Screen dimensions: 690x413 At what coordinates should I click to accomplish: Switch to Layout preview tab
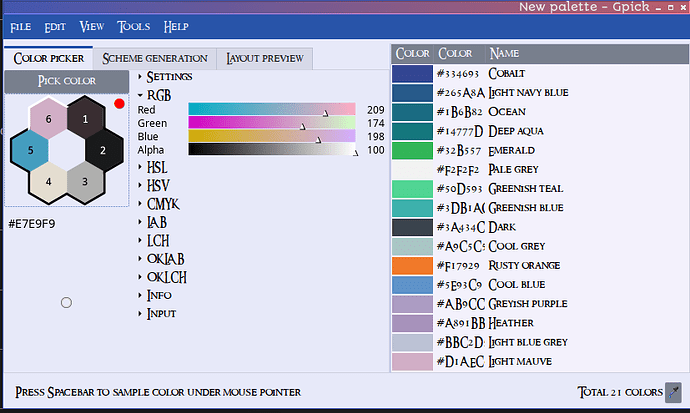click(x=265, y=59)
